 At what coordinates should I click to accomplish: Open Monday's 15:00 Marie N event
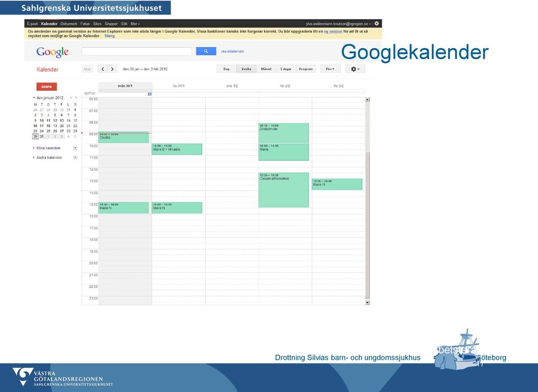123,208
